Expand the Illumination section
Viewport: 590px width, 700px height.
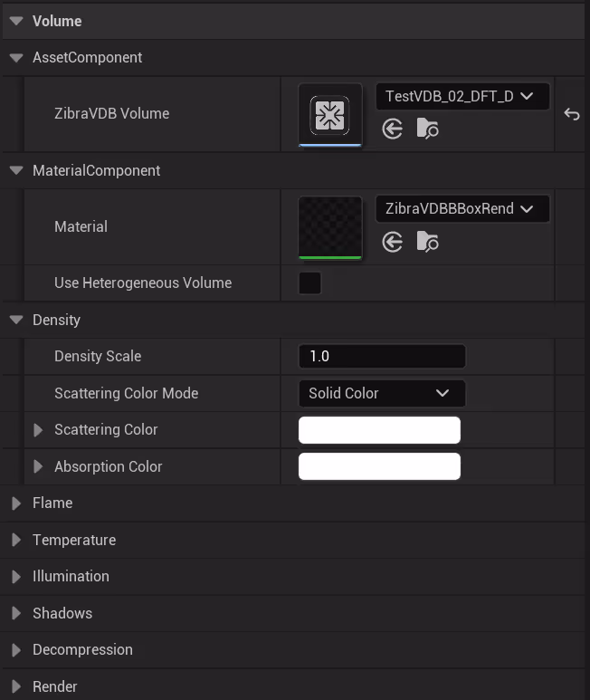[x=16, y=576]
